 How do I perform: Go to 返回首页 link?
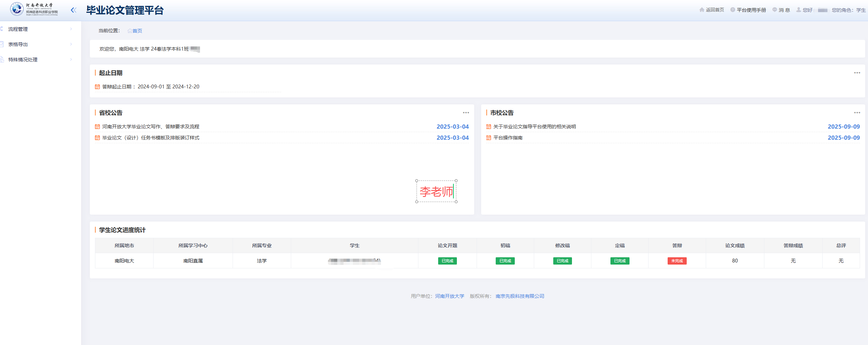point(715,10)
